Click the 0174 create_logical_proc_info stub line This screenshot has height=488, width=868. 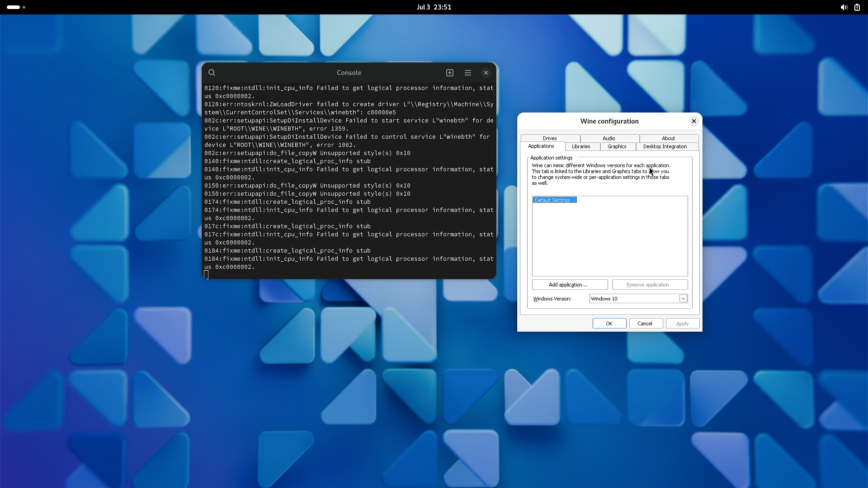288,202
